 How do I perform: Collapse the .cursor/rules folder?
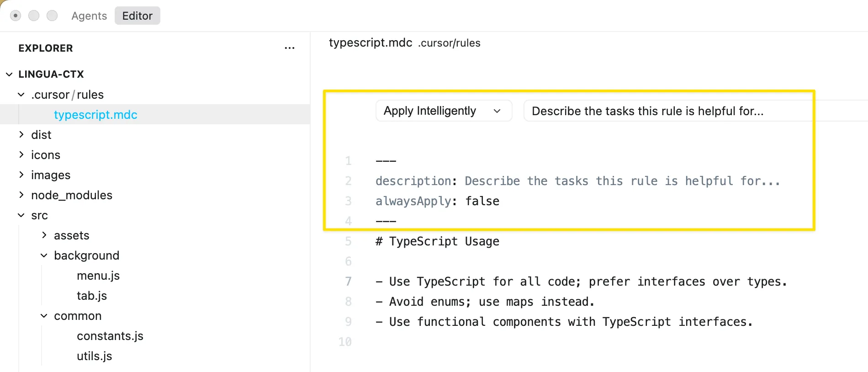coord(67,95)
